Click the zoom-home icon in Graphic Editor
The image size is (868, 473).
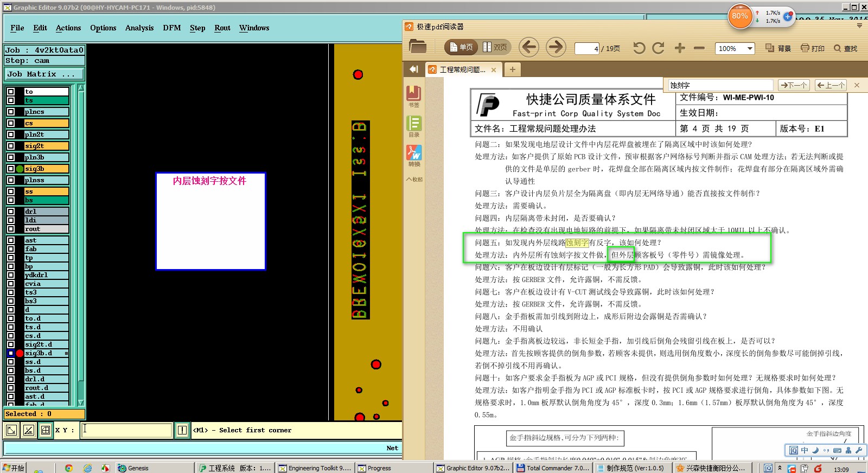[11, 430]
